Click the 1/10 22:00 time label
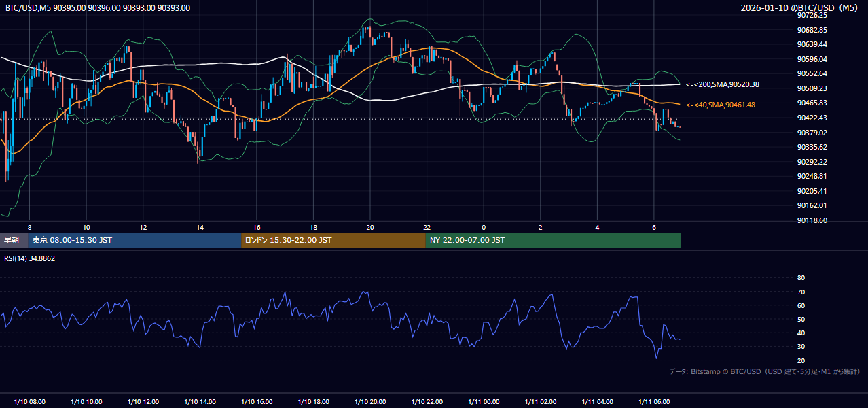The height and width of the screenshot is (408, 868). tap(427, 402)
